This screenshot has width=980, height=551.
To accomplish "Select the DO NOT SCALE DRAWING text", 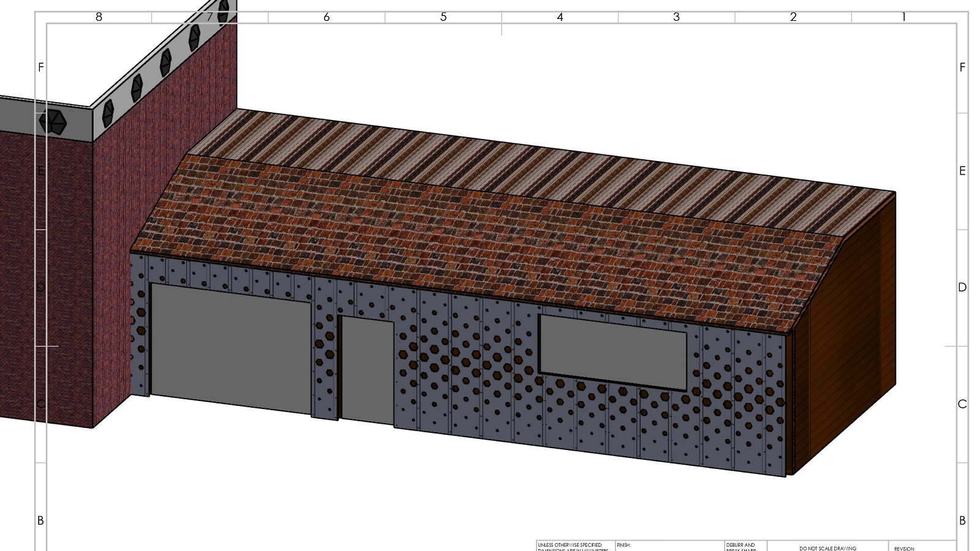I will pos(827,549).
